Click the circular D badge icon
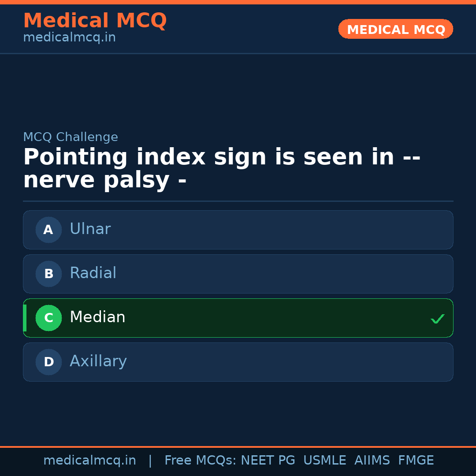This screenshot has width=476, height=476. 48,362
